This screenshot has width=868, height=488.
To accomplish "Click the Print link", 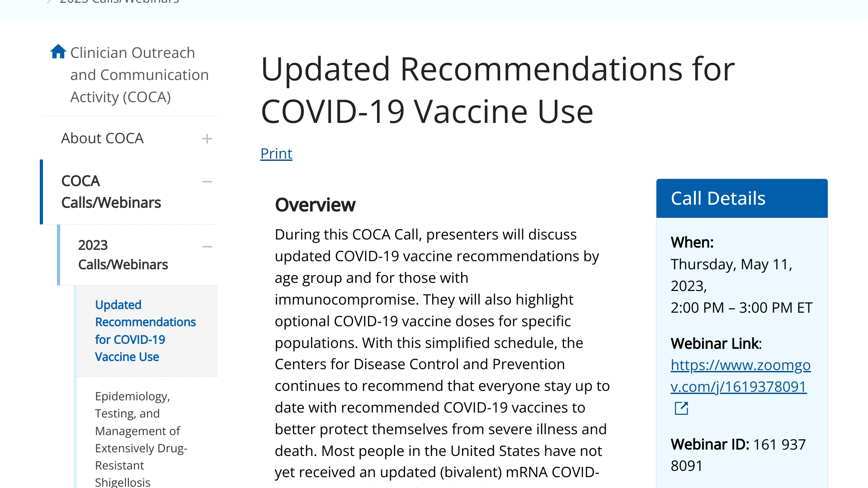I will click(x=276, y=154).
